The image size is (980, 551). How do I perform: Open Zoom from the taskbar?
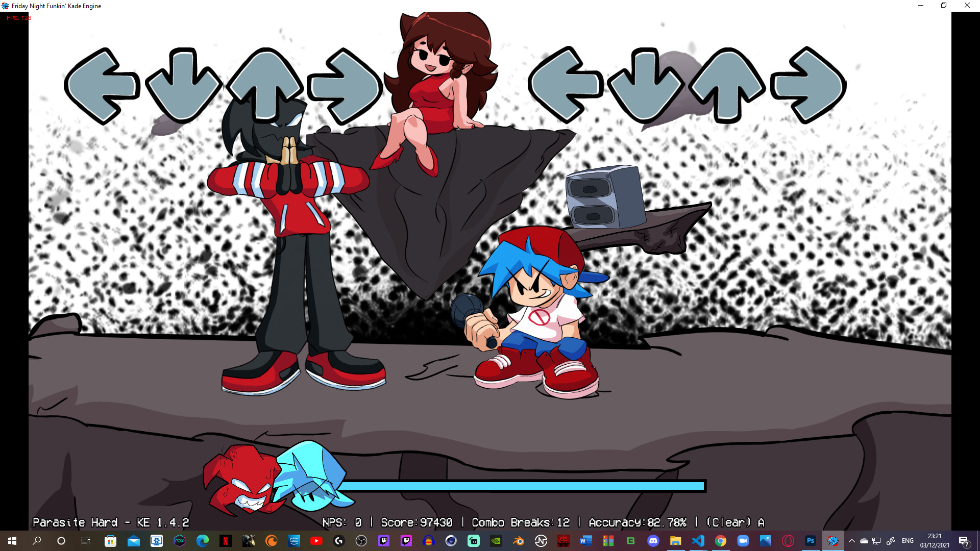(743, 541)
